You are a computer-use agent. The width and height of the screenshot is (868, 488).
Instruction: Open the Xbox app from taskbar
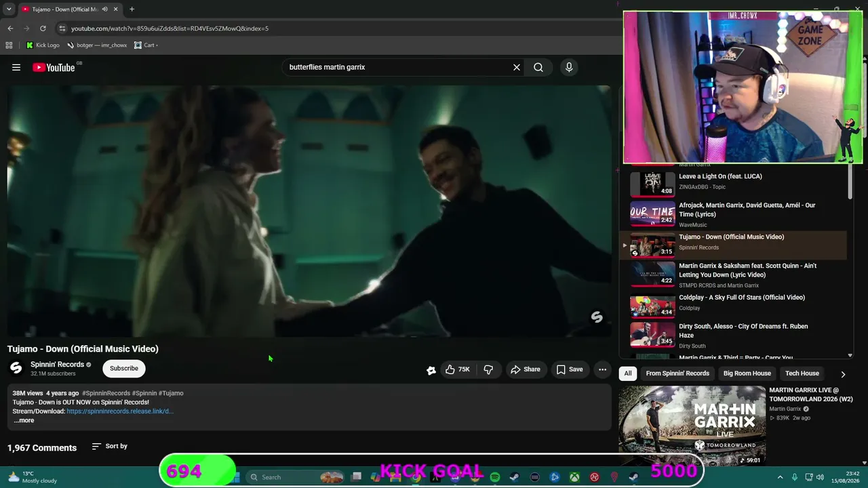pyautogui.click(x=574, y=477)
